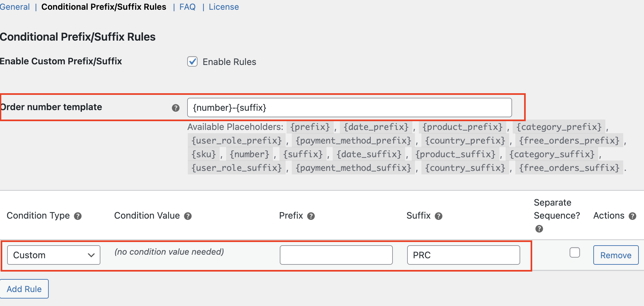Click the Add Rule button

24,288
